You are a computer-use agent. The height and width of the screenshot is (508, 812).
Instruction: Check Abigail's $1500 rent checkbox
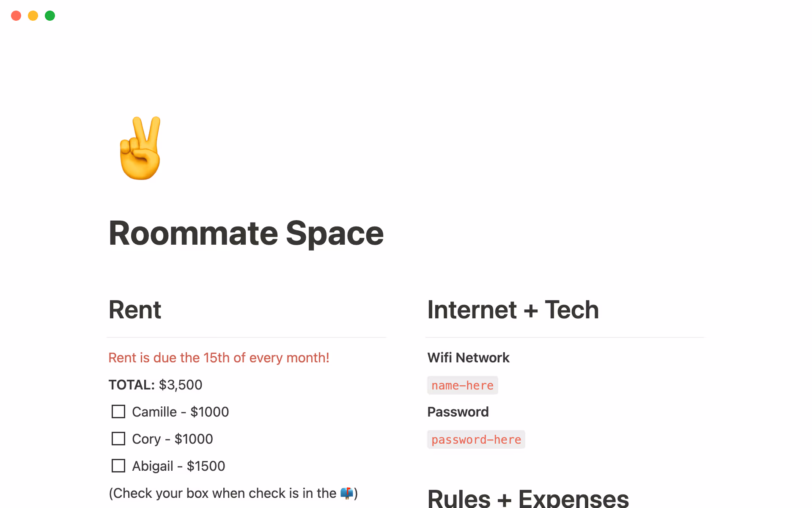pos(118,466)
